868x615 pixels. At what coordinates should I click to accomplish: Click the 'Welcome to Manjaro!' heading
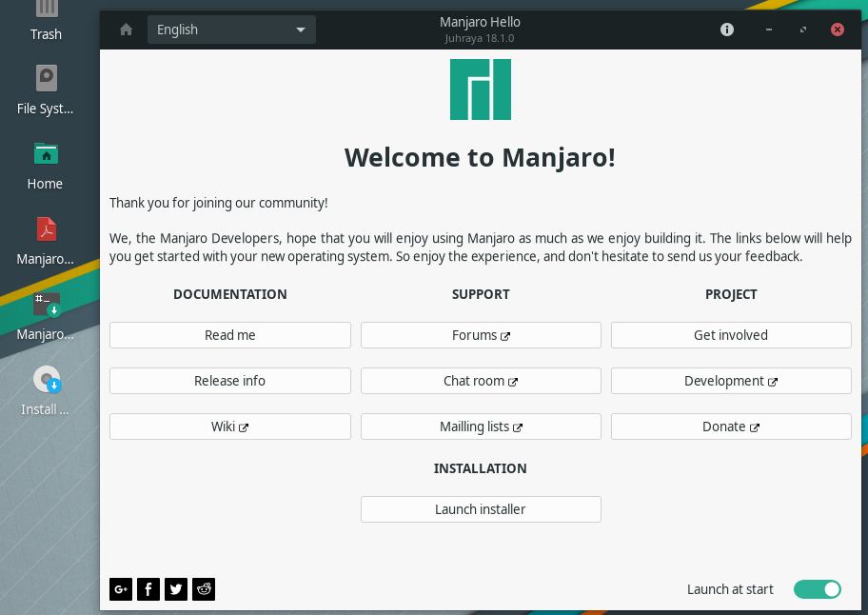click(x=480, y=158)
